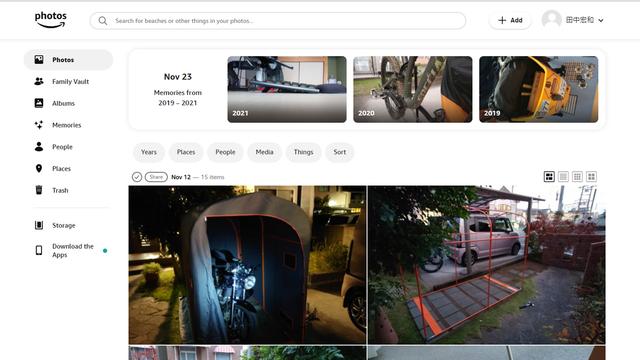Open the Memories sparkle icon

pyautogui.click(x=39, y=125)
